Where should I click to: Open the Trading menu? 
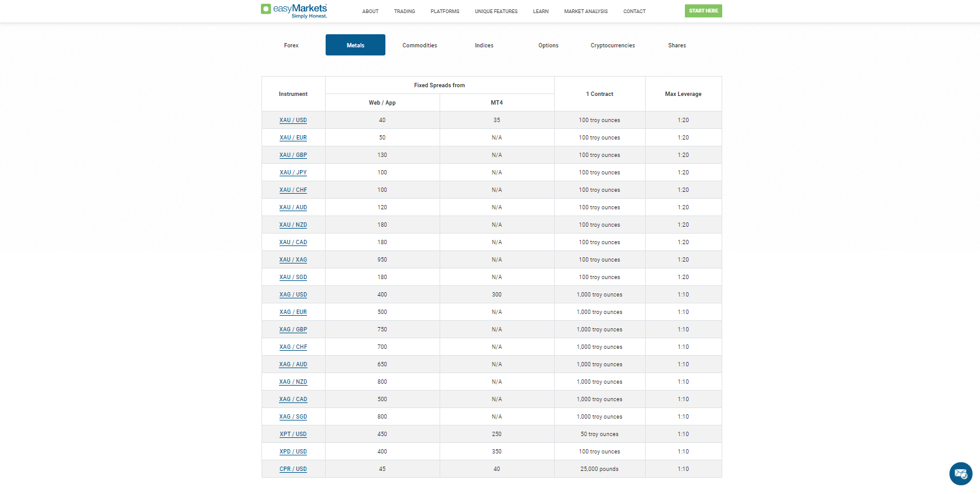(x=405, y=11)
